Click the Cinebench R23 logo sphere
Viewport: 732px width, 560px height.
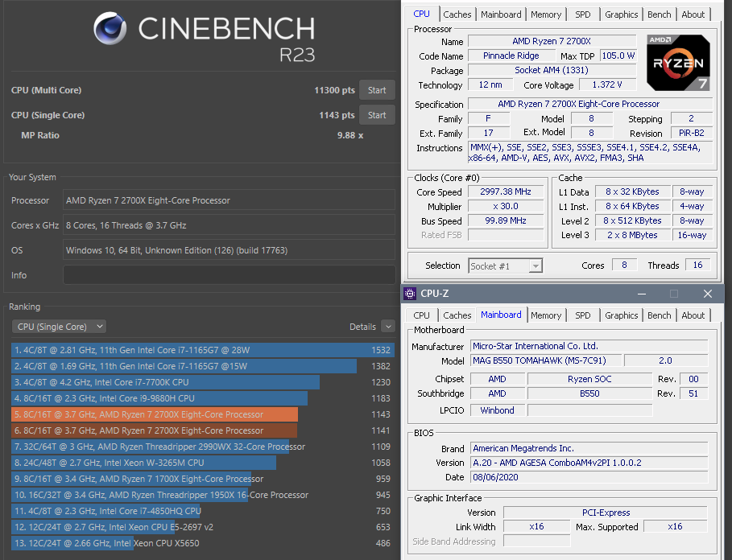pyautogui.click(x=110, y=28)
